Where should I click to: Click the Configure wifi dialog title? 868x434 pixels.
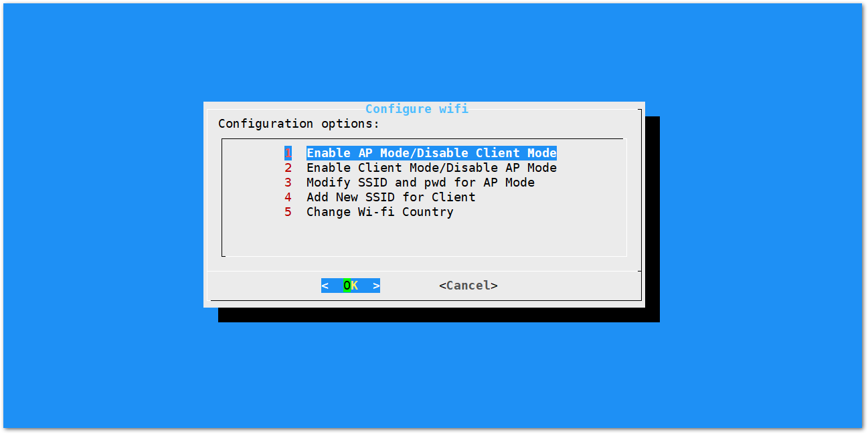pyautogui.click(x=417, y=109)
